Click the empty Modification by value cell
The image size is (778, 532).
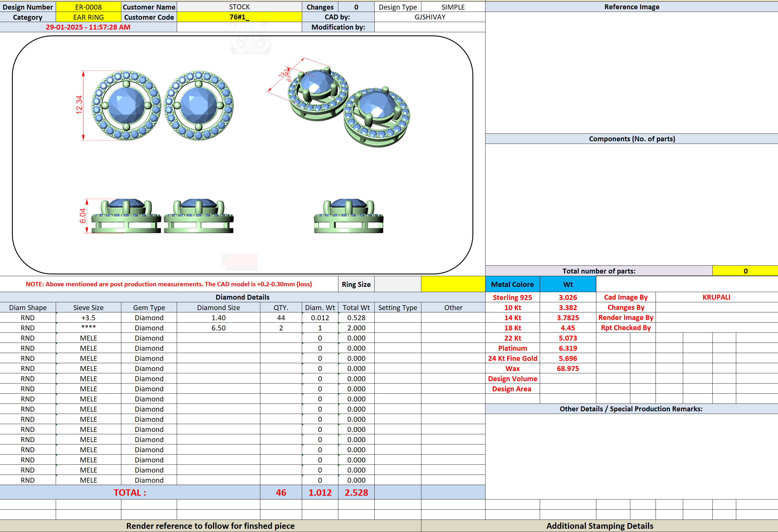(430, 27)
